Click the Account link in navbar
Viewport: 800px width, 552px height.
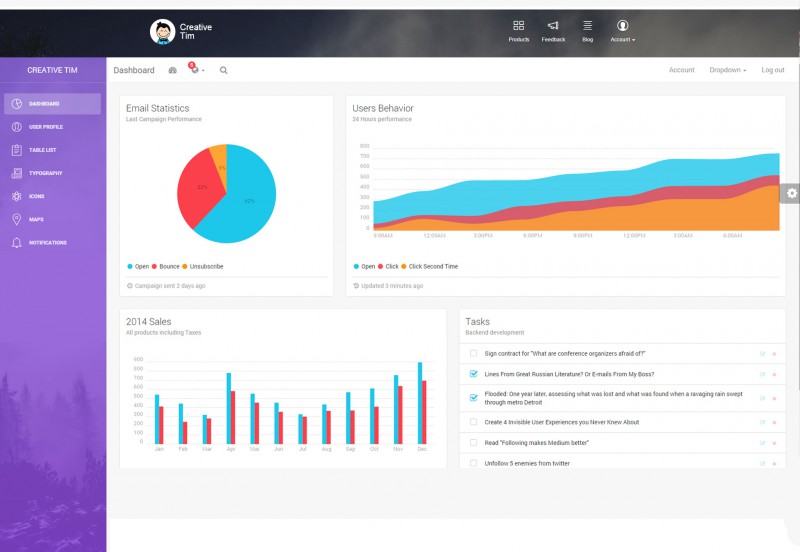[x=681, y=71]
